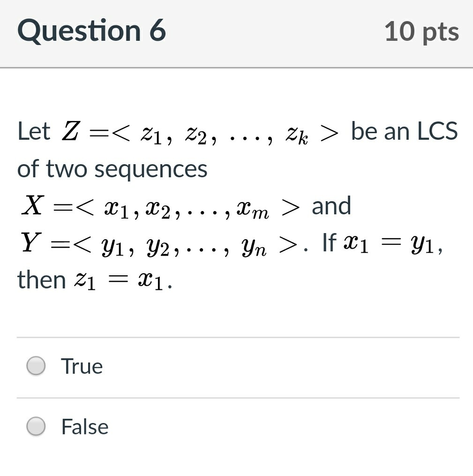Image resolution: width=473 pixels, height=476 pixels.
Task: Click the word 'If' before x1
Action: 329,242
